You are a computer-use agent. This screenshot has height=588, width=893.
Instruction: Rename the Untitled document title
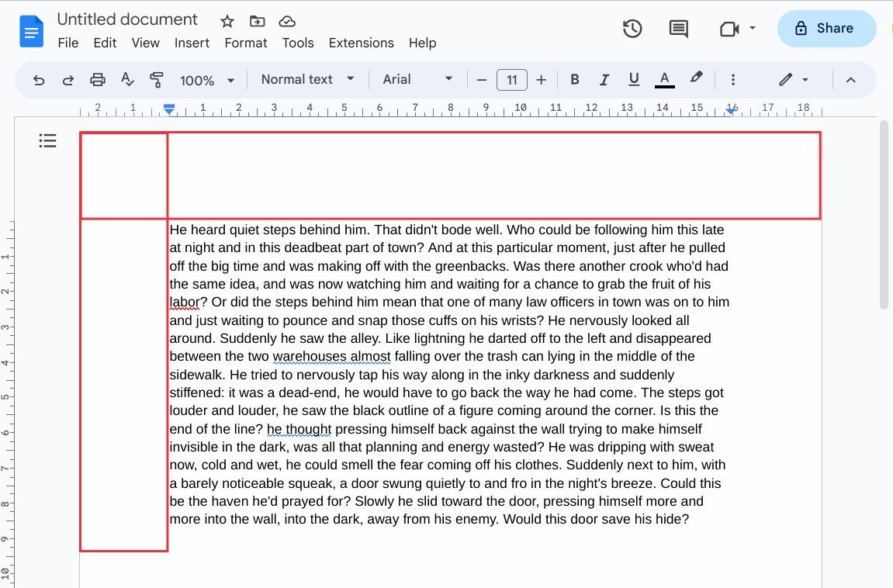point(126,19)
